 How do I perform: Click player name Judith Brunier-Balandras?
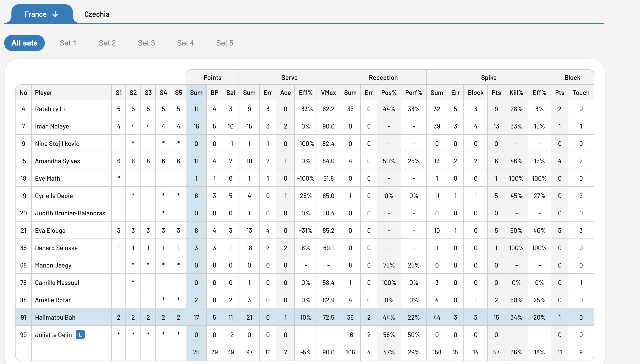click(x=70, y=213)
